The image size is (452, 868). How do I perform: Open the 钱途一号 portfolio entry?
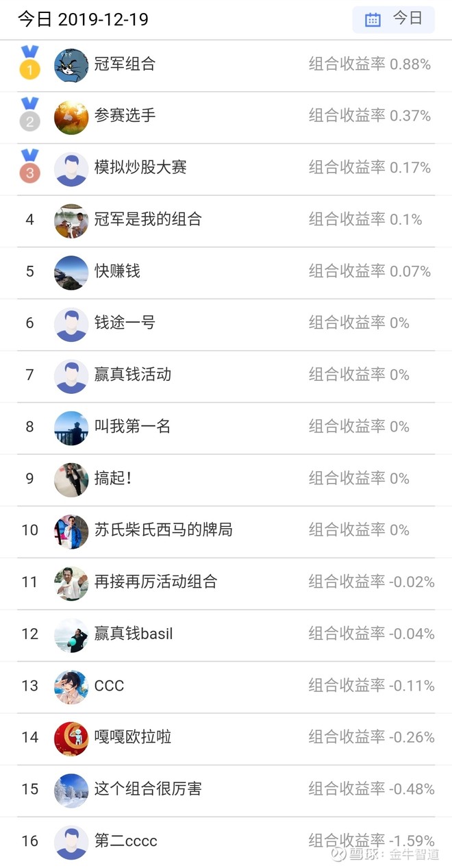(125, 322)
